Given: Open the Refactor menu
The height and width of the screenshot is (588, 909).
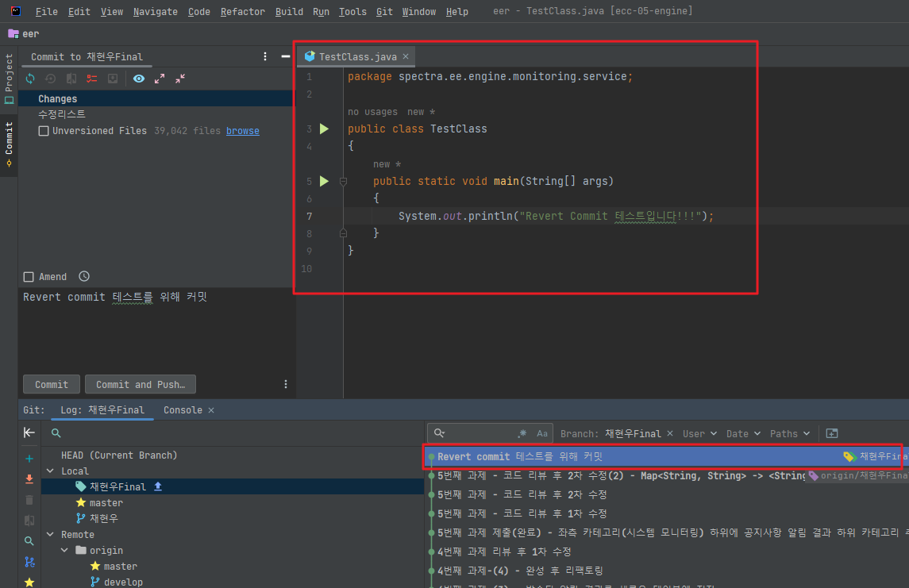Looking at the screenshot, I should (242, 11).
